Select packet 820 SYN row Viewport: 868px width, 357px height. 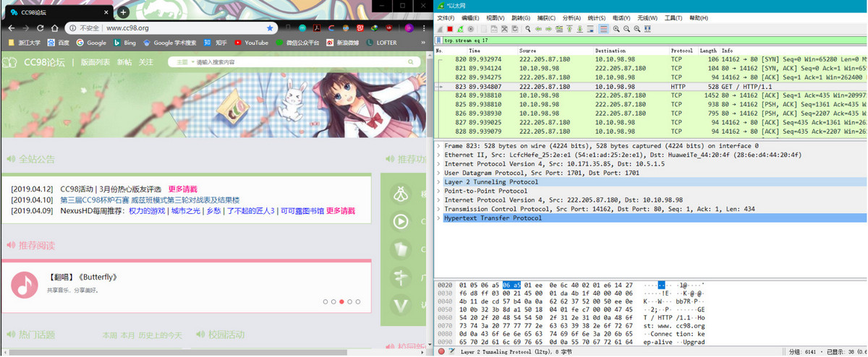tap(651, 59)
